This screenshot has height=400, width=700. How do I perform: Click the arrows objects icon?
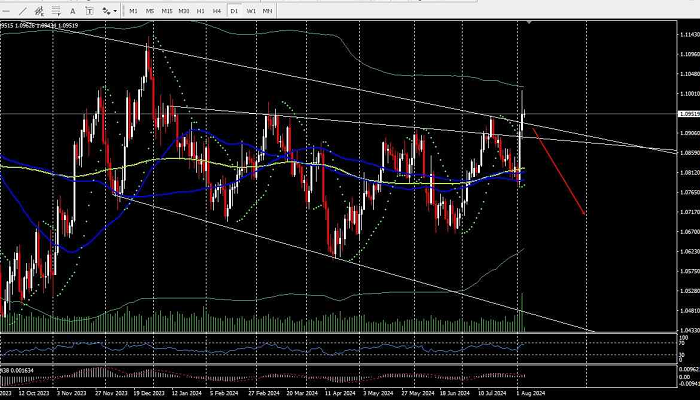pos(105,10)
